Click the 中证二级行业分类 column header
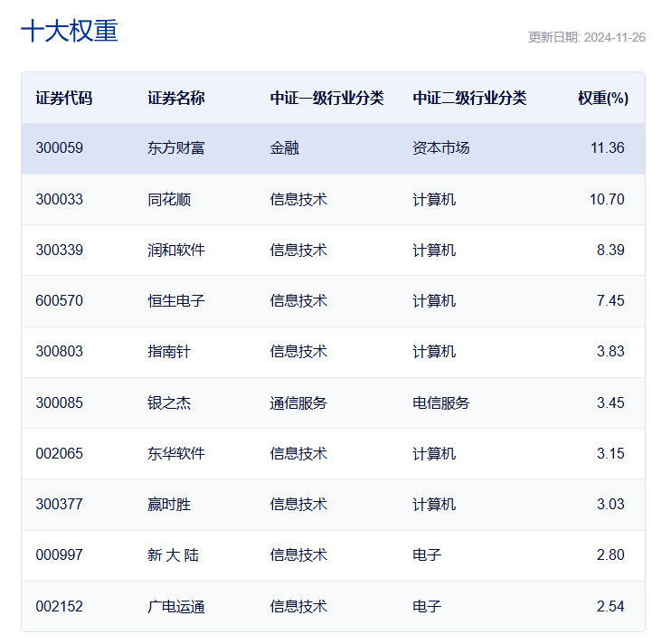Viewport: 671px width, 644px height. click(469, 98)
